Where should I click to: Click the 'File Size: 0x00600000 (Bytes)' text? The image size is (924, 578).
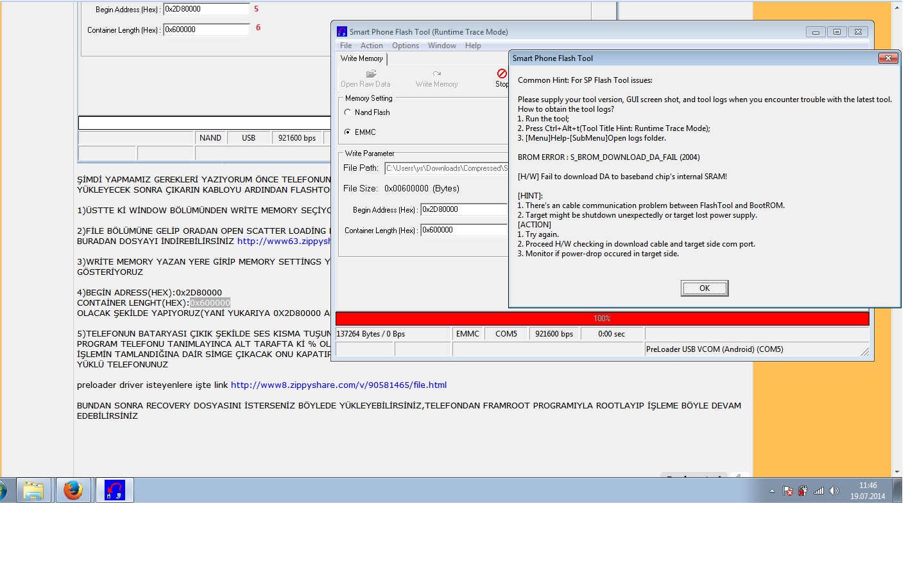(401, 189)
